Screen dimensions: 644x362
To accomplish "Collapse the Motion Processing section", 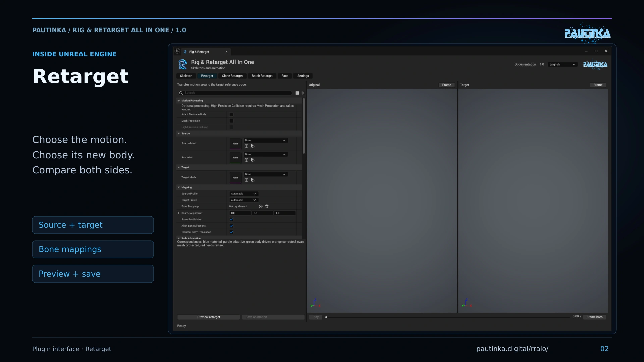I will click(x=179, y=101).
